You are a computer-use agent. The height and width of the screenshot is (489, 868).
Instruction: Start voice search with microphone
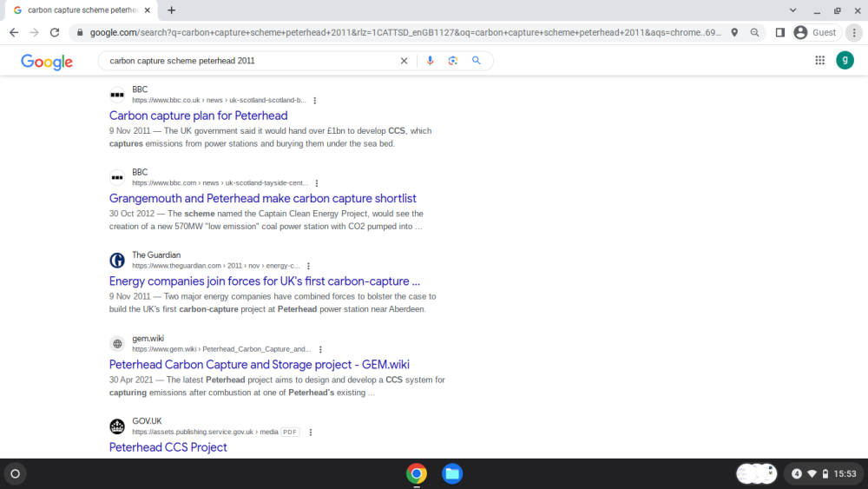coord(431,61)
